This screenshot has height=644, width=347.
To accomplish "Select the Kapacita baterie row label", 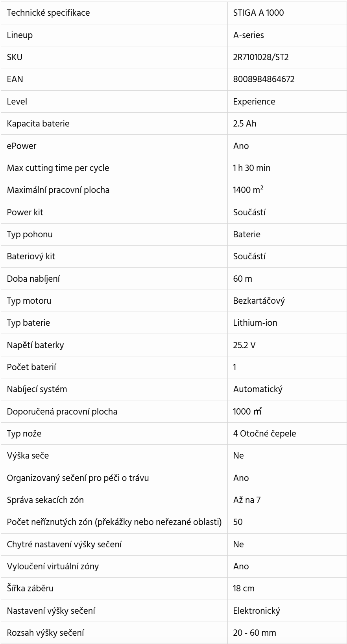I will coord(38,124).
